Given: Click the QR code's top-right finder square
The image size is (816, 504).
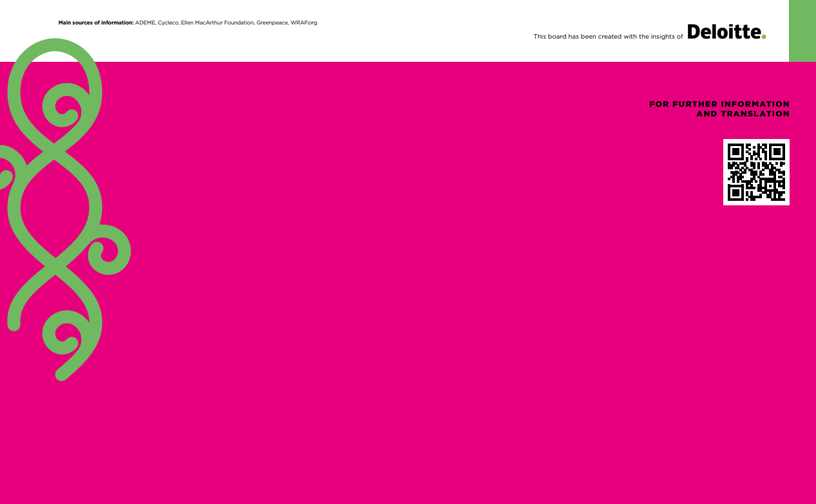Looking at the screenshot, I should [x=777, y=151].
